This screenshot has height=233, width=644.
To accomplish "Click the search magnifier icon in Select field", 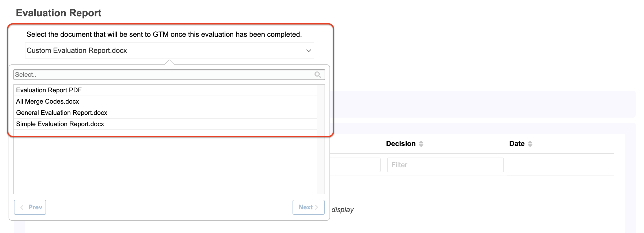I will click(317, 75).
